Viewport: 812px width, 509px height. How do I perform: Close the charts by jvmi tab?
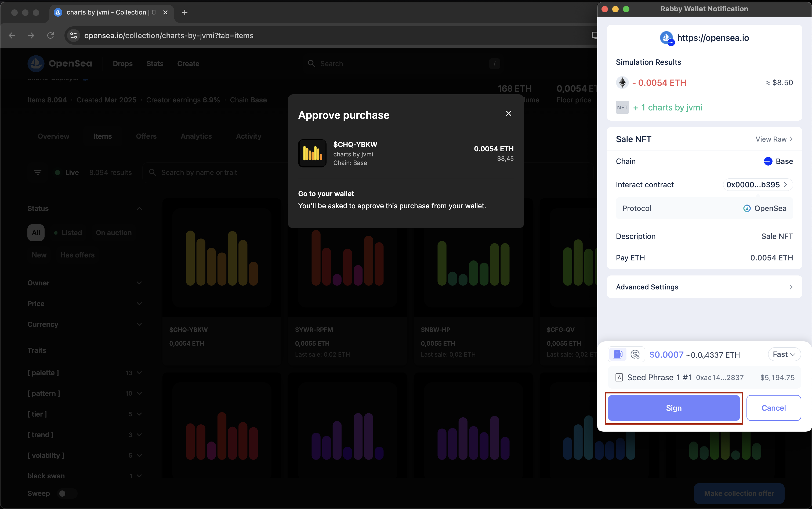[165, 12]
